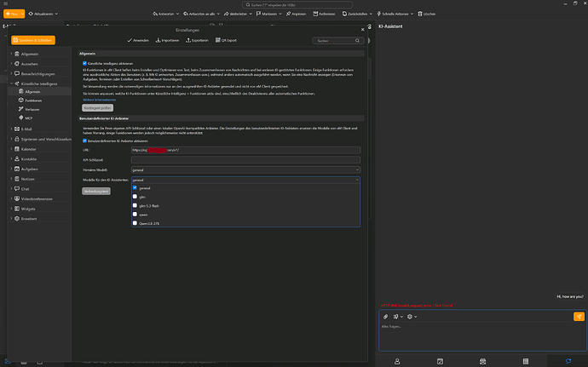Open the Weiterleiten dropdown arrow
The height and width of the screenshot is (367, 588).
251,14
